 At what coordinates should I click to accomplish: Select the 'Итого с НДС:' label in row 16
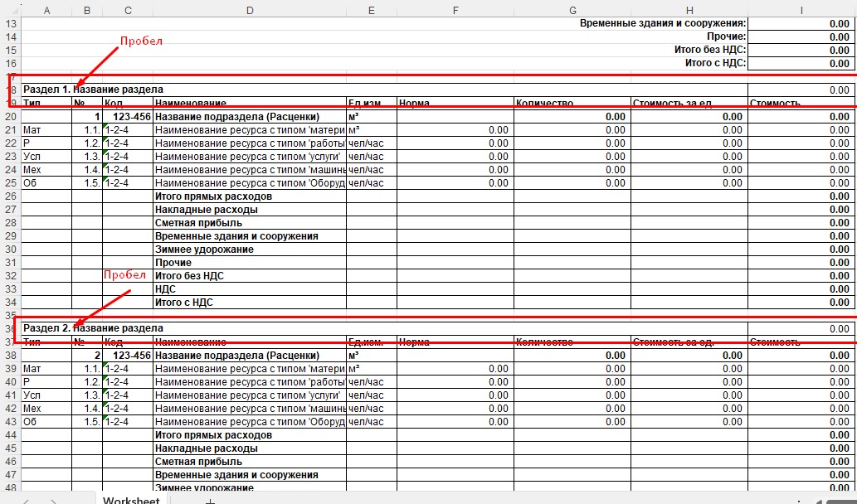click(714, 63)
